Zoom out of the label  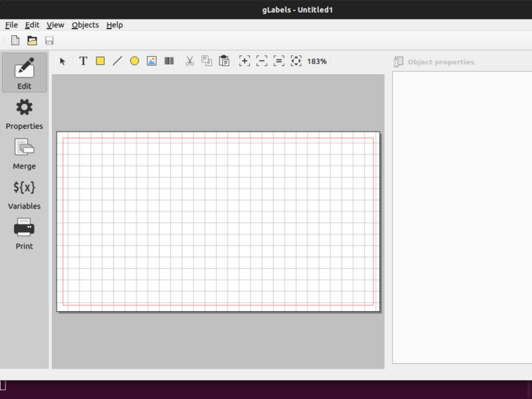point(262,61)
